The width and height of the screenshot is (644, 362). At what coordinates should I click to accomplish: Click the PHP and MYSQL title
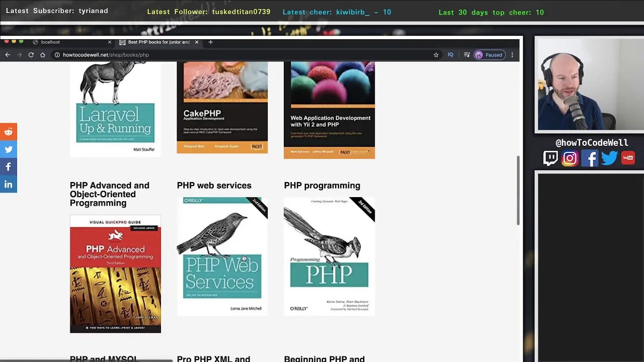(x=104, y=358)
